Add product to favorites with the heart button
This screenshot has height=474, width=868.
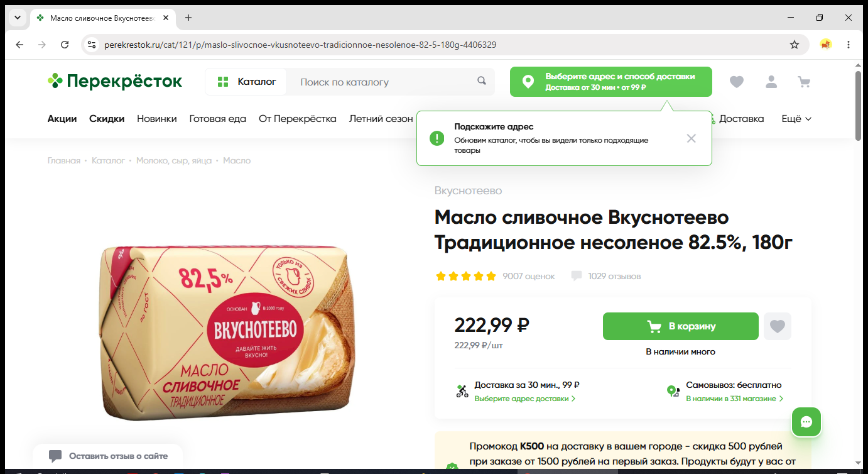click(x=778, y=326)
